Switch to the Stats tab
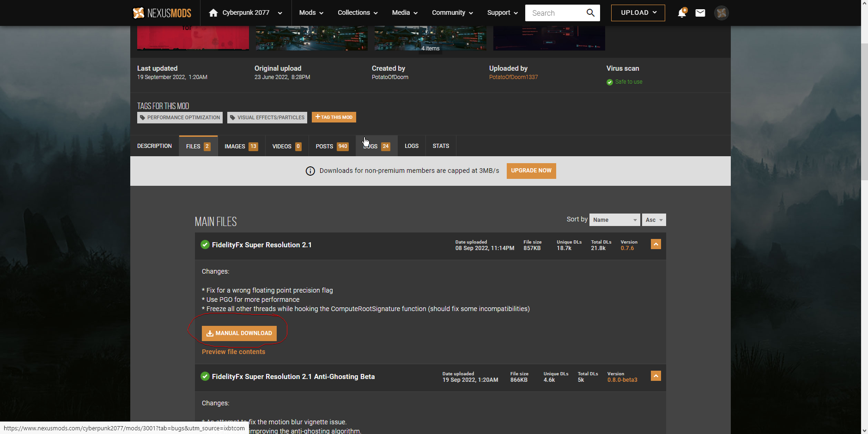Image resolution: width=868 pixels, height=434 pixels. coord(441,146)
